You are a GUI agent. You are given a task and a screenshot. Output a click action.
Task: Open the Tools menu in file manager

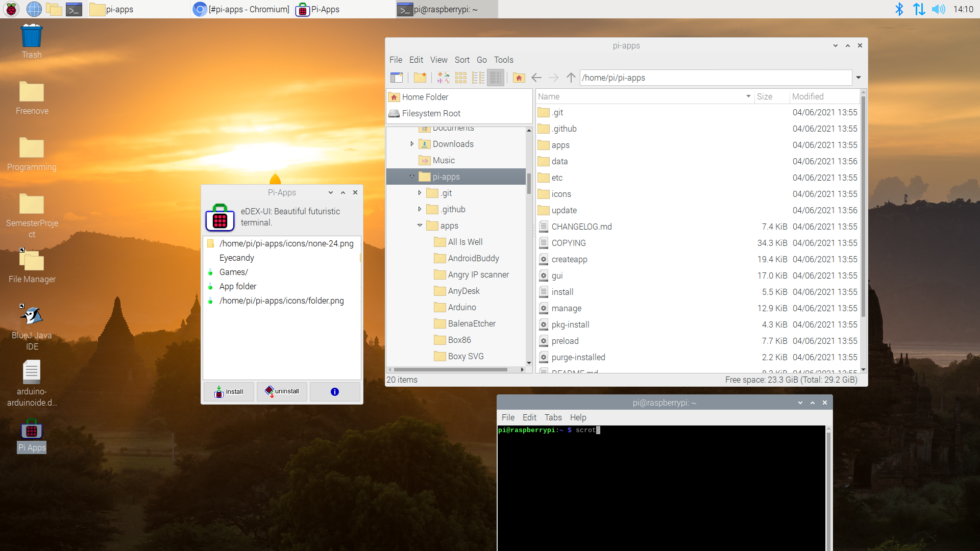pos(504,60)
